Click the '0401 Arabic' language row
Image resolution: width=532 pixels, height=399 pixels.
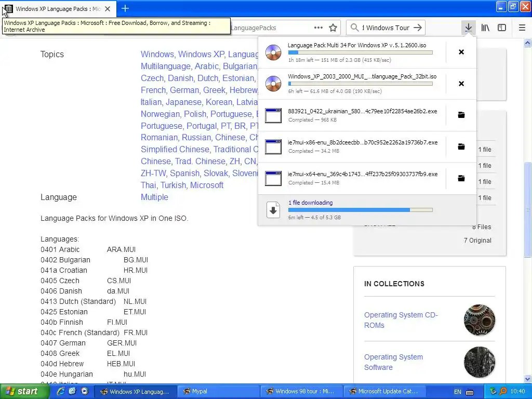pyautogui.click(x=88, y=250)
